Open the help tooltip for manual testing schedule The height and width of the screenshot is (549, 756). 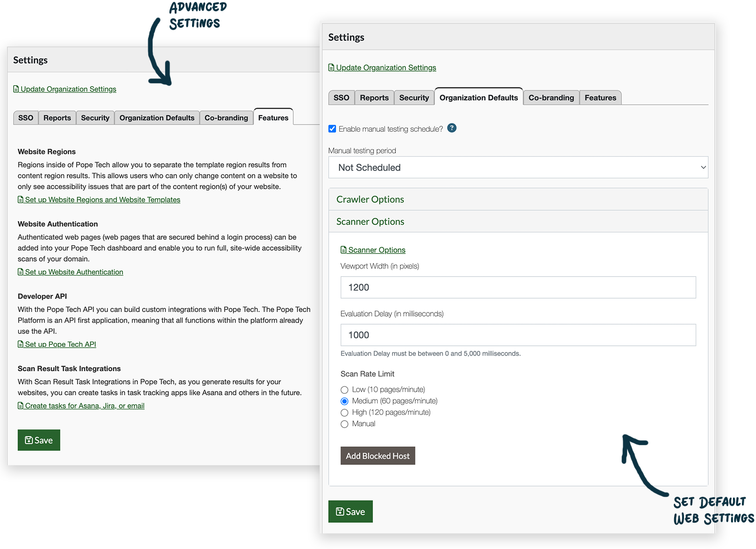451,127
